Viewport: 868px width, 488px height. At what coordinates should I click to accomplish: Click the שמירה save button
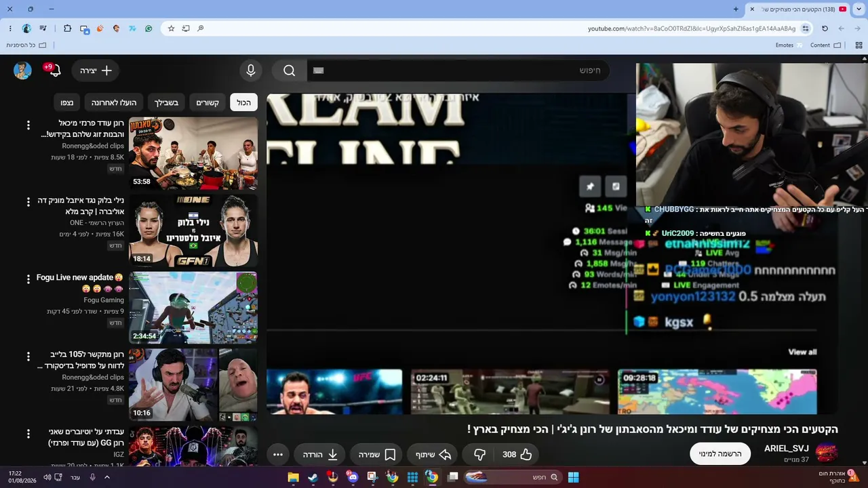click(377, 455)
